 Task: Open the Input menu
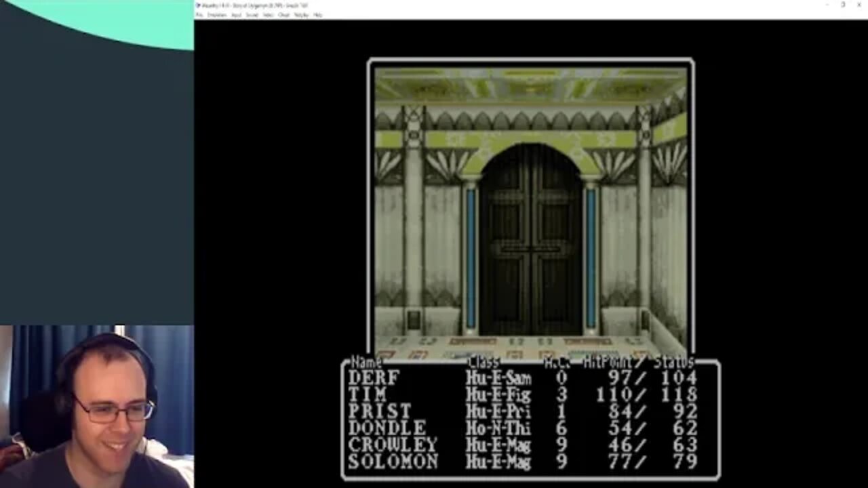(x=236, y=15)
